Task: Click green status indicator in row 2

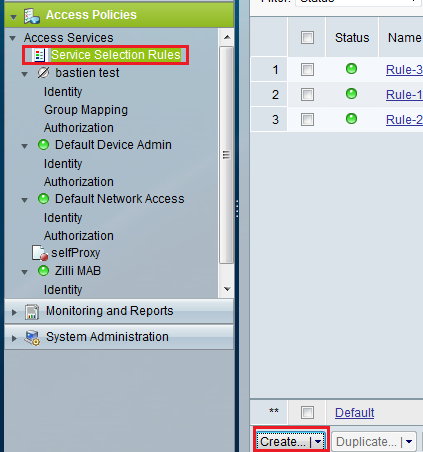Action: 351,94
